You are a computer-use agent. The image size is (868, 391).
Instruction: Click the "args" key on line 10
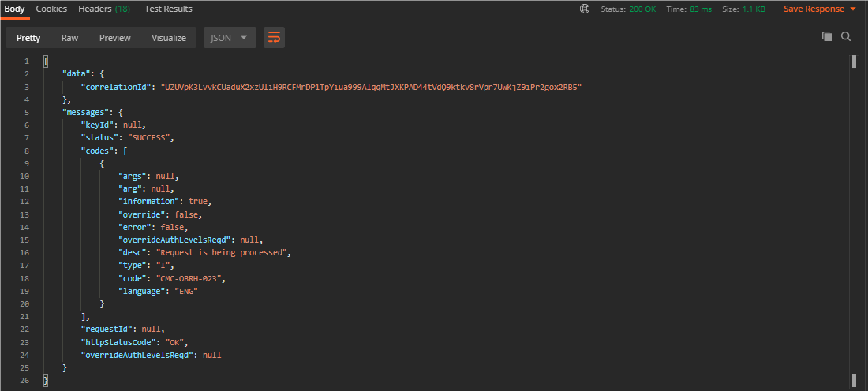click(133, 176)
